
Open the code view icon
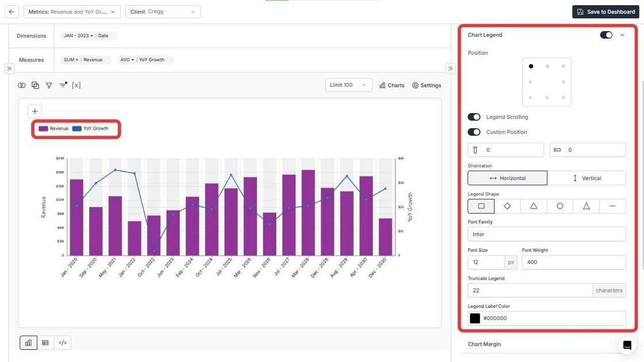point(63,342)
